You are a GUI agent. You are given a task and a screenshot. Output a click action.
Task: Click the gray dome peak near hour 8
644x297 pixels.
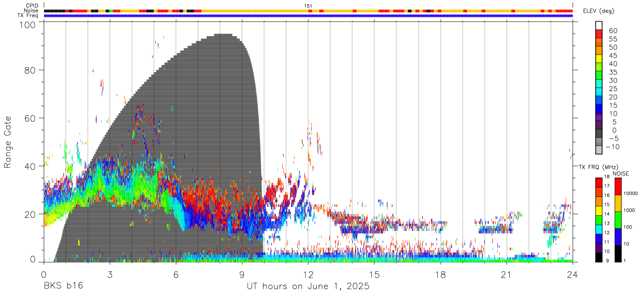click(x=223, y=36)
